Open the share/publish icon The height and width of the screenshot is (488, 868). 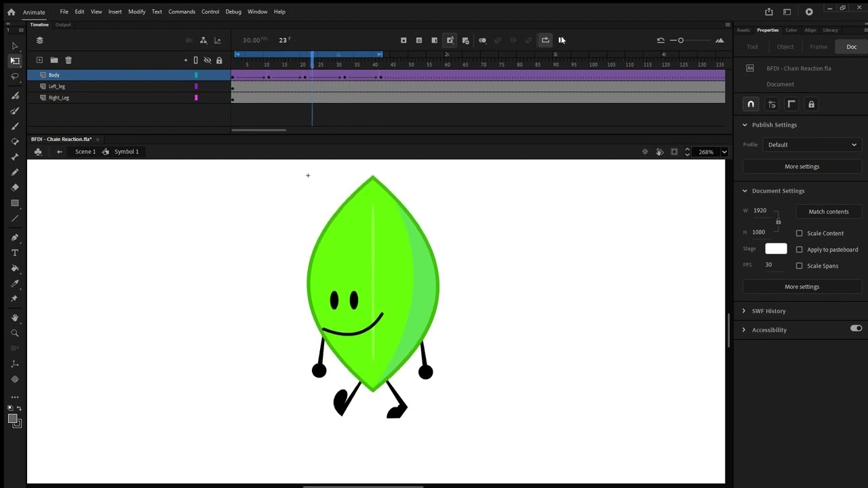pyautogui.click(x=769, y=12)
